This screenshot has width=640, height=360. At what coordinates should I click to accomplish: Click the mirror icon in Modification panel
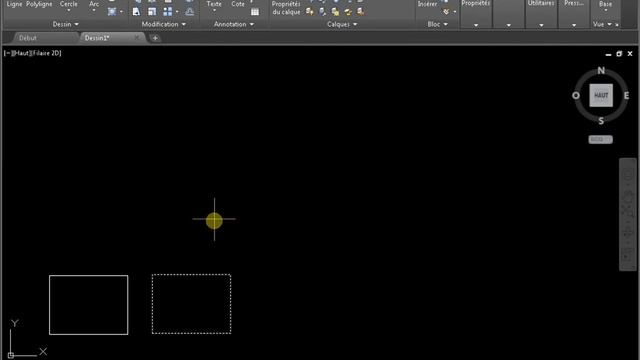point(136,12)
